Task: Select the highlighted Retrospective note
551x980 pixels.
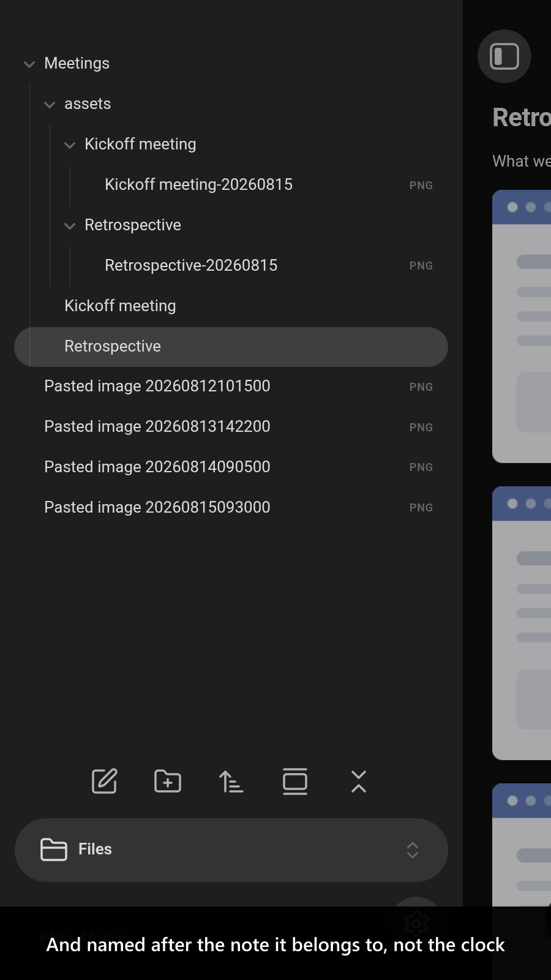Action: point(231,347)
